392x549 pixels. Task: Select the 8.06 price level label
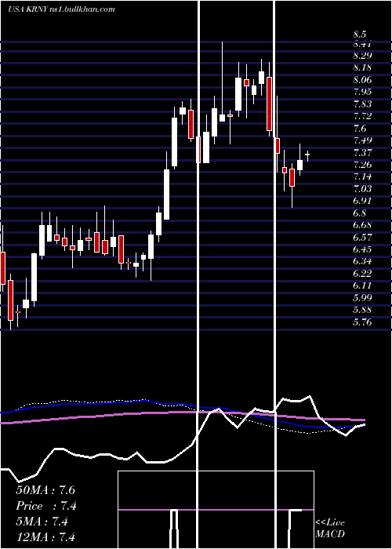tap(362, 80)
